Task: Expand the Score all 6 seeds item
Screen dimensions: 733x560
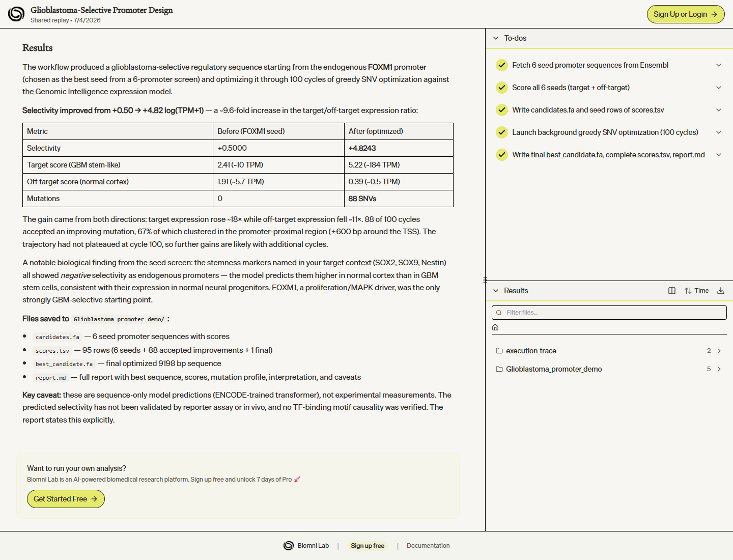Action: (719, 88)
